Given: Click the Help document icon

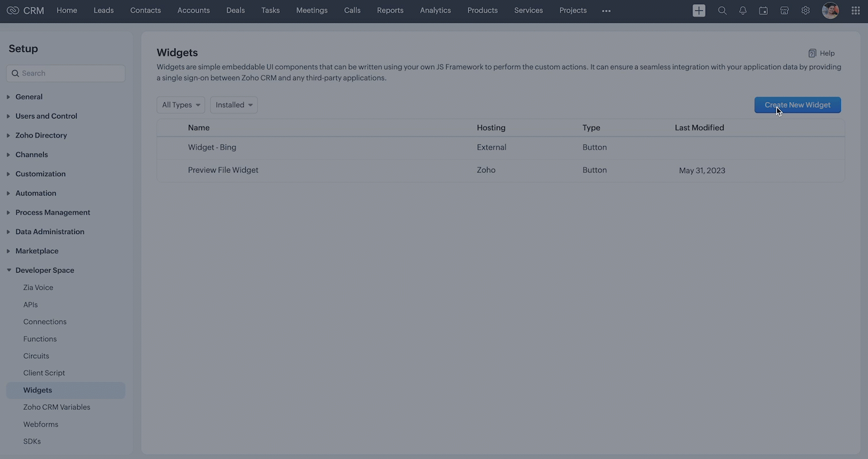Looking at the screenshot, I should 812,53.
